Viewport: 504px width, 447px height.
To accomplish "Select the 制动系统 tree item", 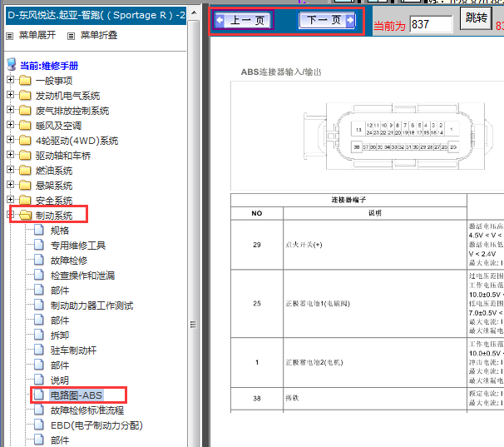I will point(54,216).
